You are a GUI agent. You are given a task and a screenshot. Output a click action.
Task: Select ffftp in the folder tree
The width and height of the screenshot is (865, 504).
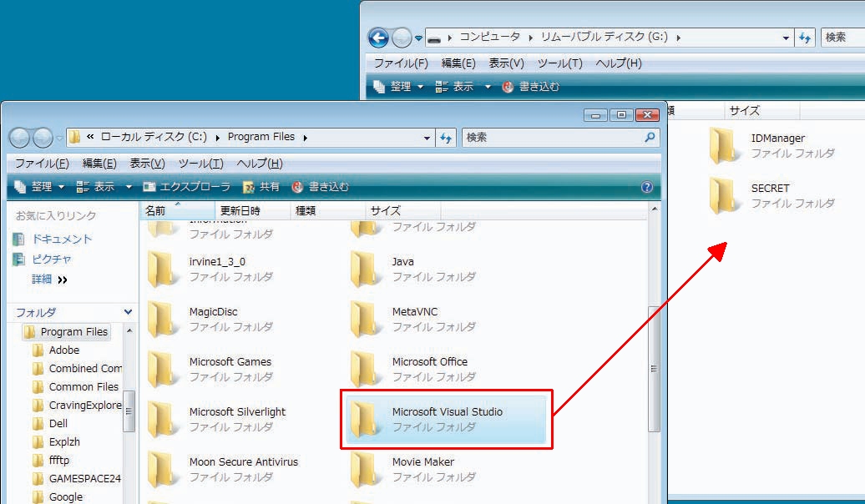(59, 460)
